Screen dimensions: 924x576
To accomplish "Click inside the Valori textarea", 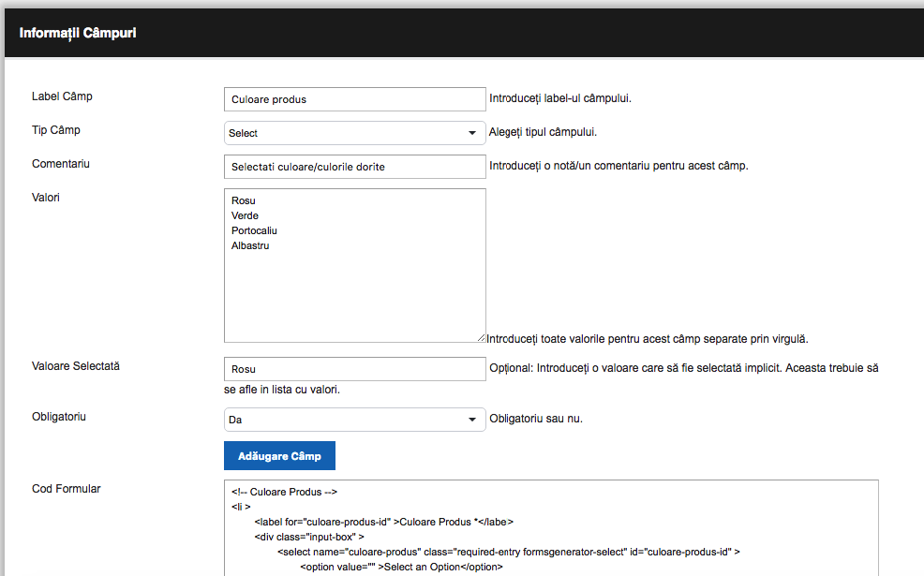I will [355, 266].
